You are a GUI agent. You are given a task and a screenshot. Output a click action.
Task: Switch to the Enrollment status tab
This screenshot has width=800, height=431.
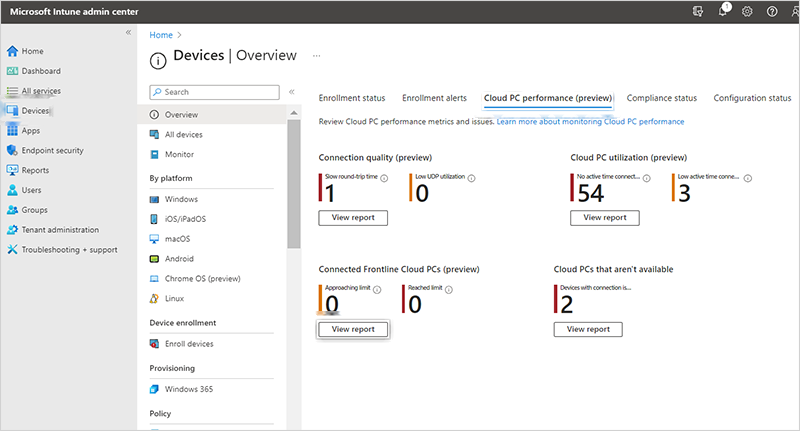point(352,98)
